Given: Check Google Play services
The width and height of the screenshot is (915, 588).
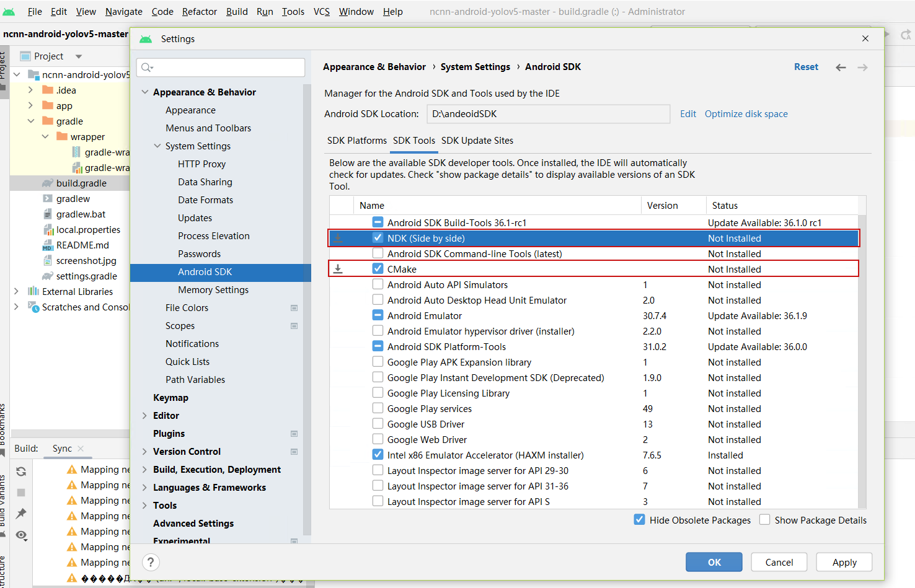Looking at the screenshot, I should 378,408.
